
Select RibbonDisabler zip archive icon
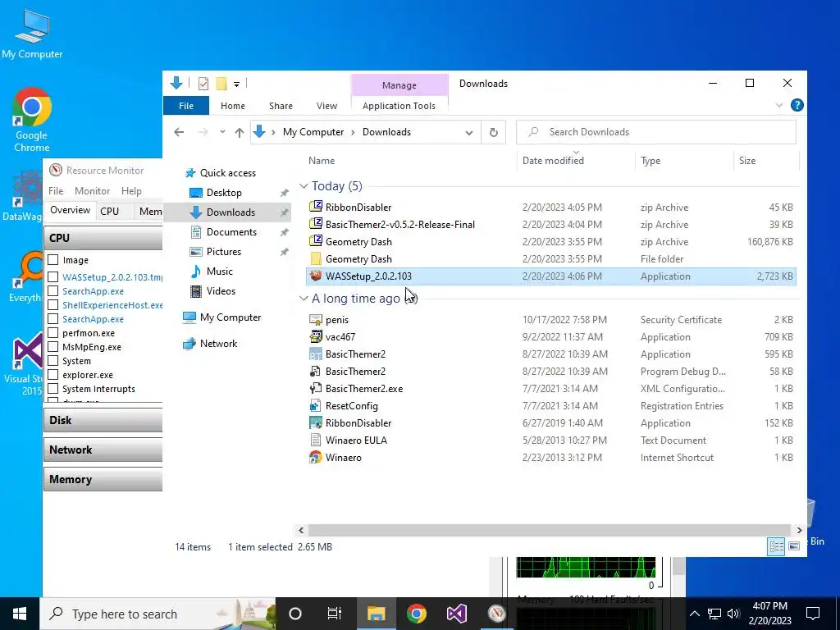[x=316, y=207]
